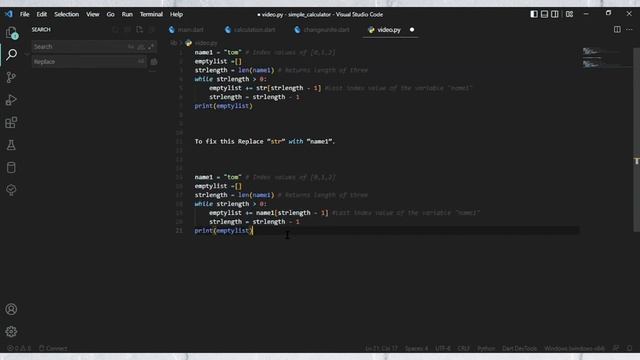Click the VS Code logo icon
Image resolution: width=640 pixels, height=360 pixels.
coord(9,14)
